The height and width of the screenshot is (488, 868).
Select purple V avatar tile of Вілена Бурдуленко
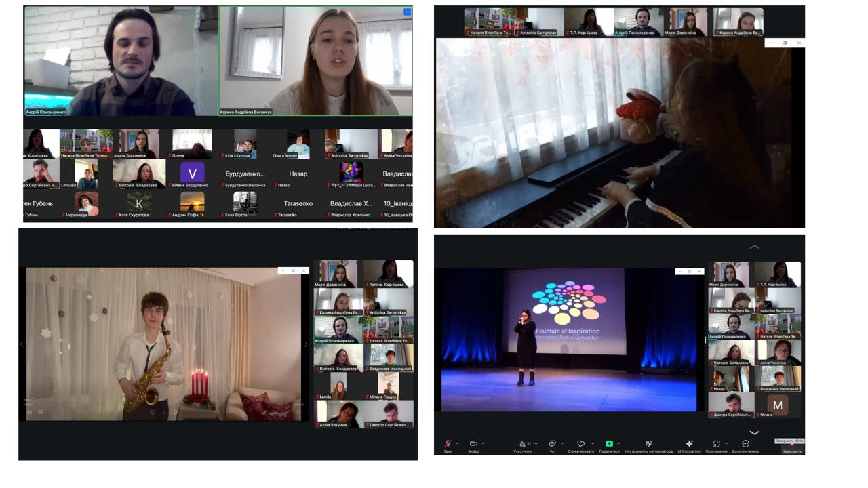(x=192, y=174)
